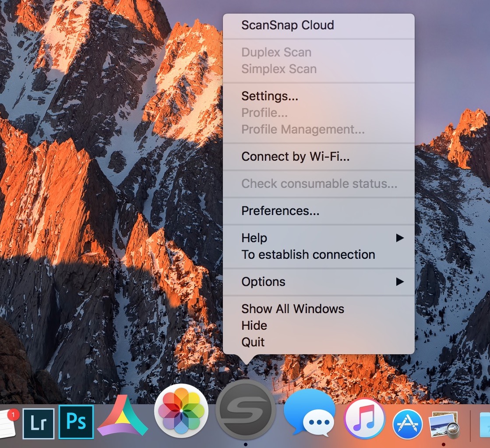The height and width of the screenshot is (448, 490).
Task: Open Adobe Lightroom from the Dock
Action: click(39, 423)
